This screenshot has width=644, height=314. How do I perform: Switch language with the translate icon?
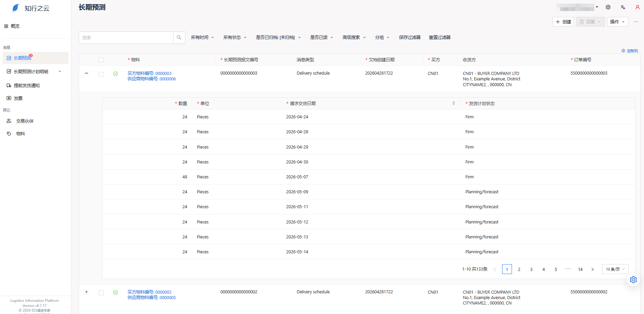(x=623, y=7)
